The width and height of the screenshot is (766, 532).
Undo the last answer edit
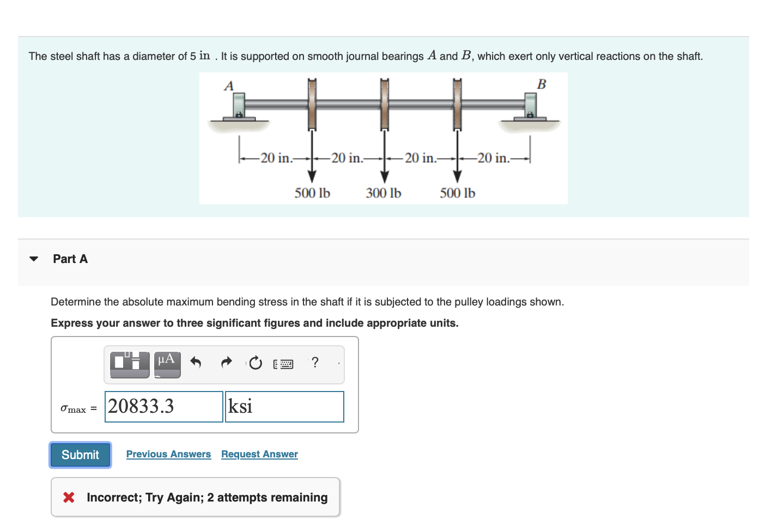click(x=196, y=363)
